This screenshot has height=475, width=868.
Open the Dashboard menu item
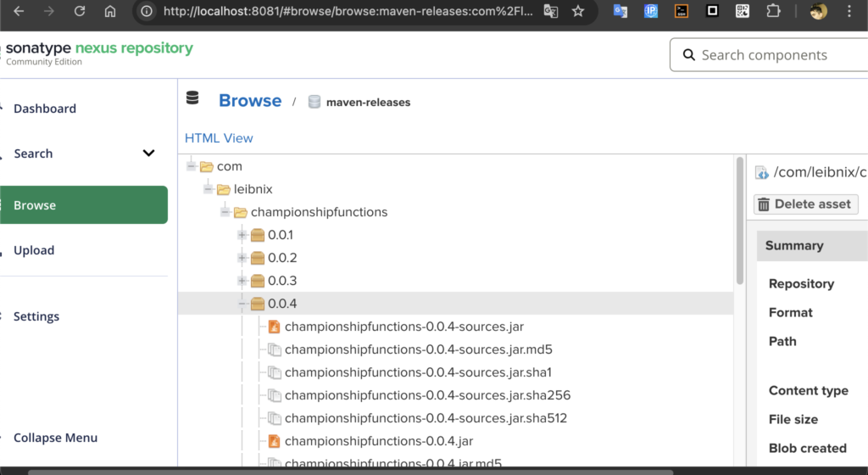point(45,109)
